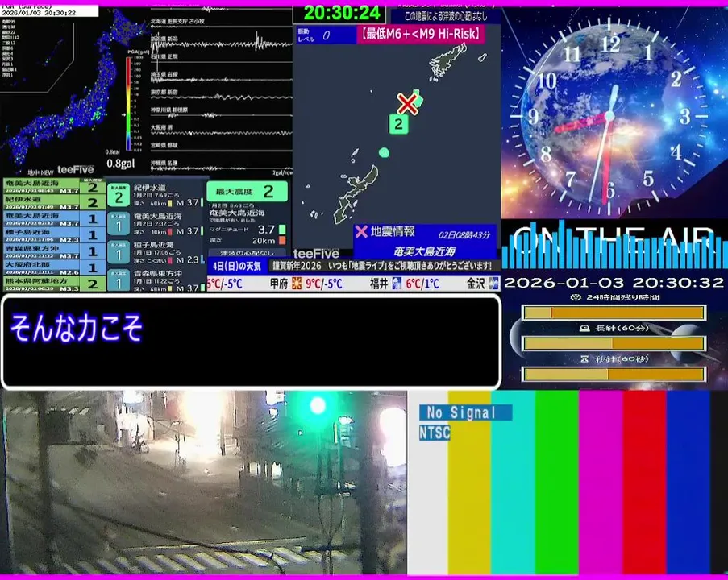Select 青森県東方沖 2026/01/01 11:22 list row
Viewport: 728px width, 580px height.
pos(54,252)
